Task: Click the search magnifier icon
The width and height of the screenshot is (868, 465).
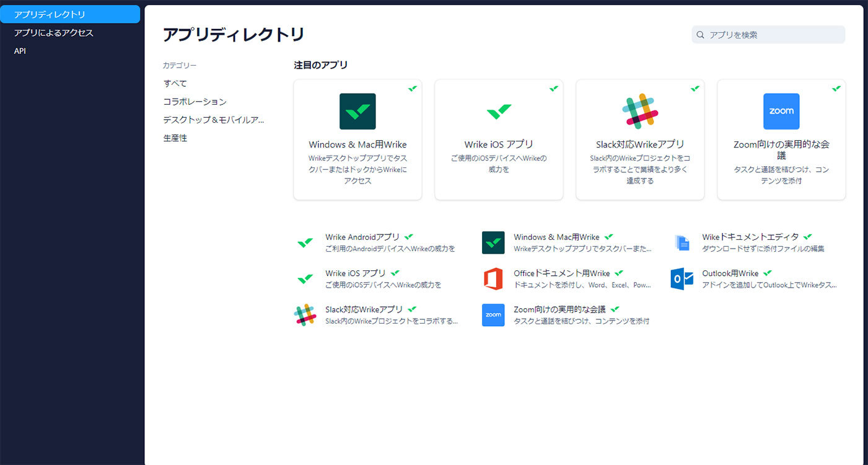Action: coord(701,35)
